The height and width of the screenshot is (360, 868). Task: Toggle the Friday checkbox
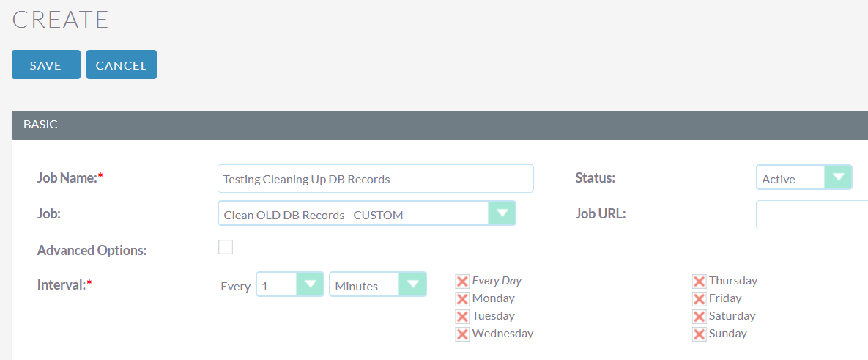tap(699, 299)
